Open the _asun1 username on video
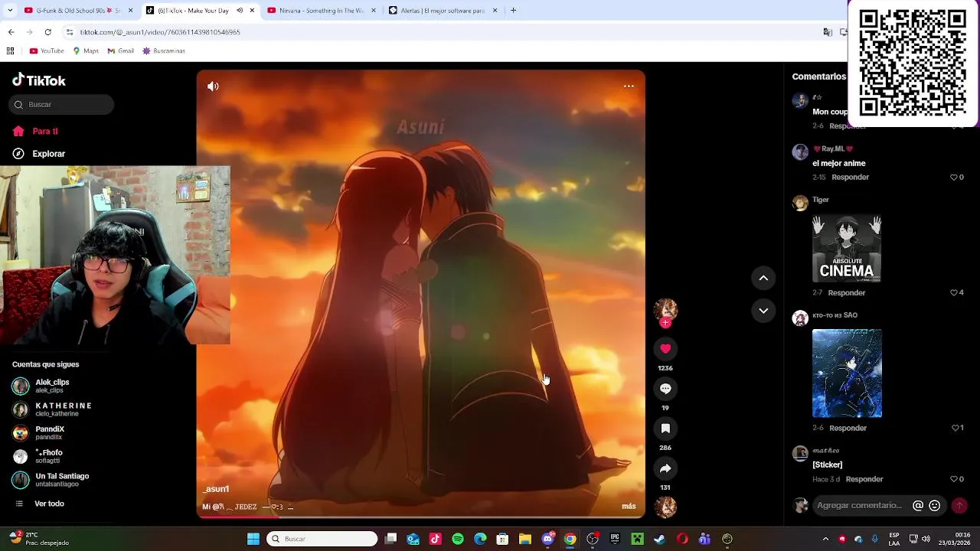Screen dimensions: 980x551 click(x=216, y=489)
